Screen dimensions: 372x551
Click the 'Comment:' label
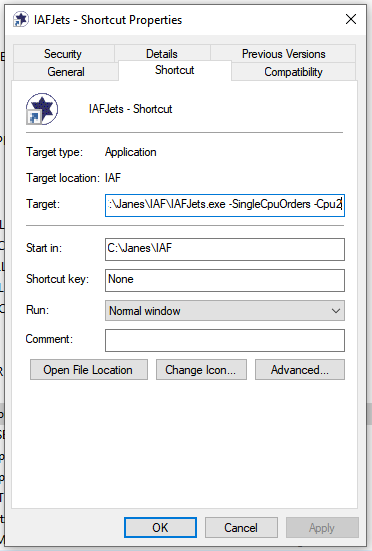49,339
